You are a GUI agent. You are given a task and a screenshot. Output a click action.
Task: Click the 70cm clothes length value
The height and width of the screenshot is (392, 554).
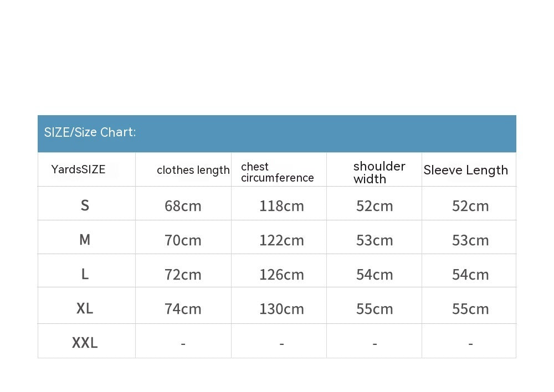pyautogui.click(x=183, y=240)
